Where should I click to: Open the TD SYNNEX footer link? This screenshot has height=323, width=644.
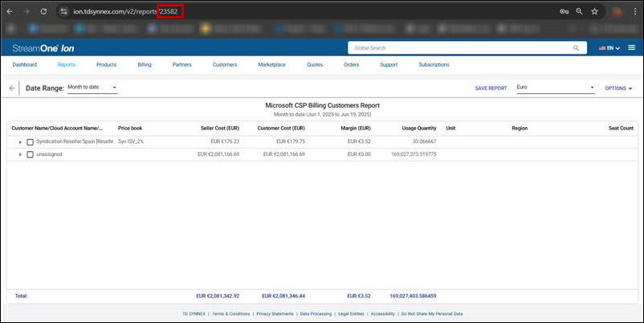pos(194,314)
